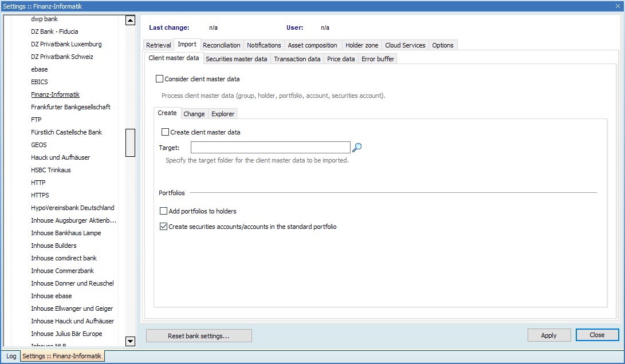Open the Reconciliation tab
625x364 pixels.
coord(222,45)
